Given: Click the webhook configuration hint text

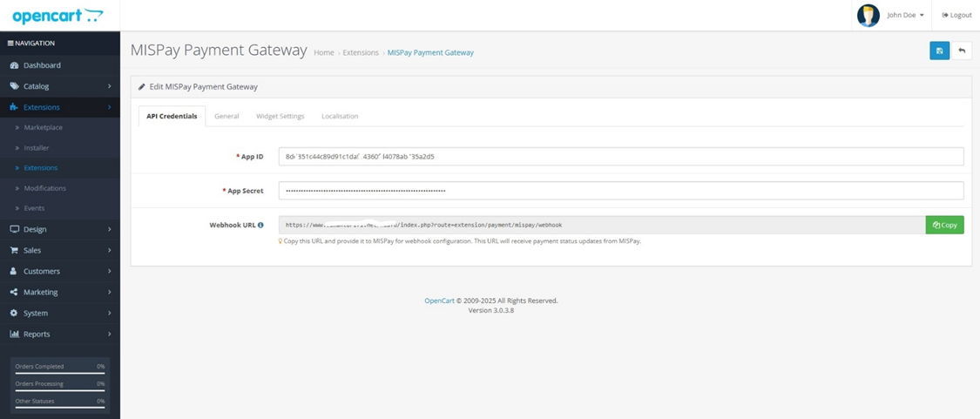Looking at the screenshot, I should [x=463, y=241].
